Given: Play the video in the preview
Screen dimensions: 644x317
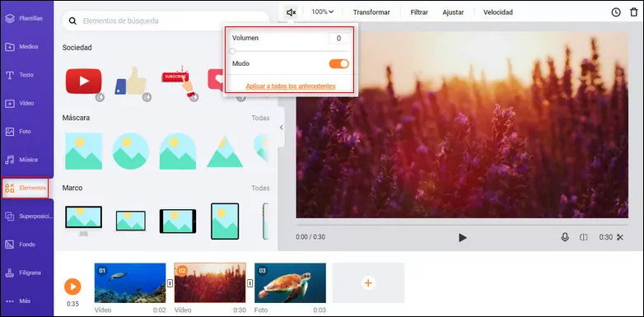Looking at the screenshot, I should [463, 237].
